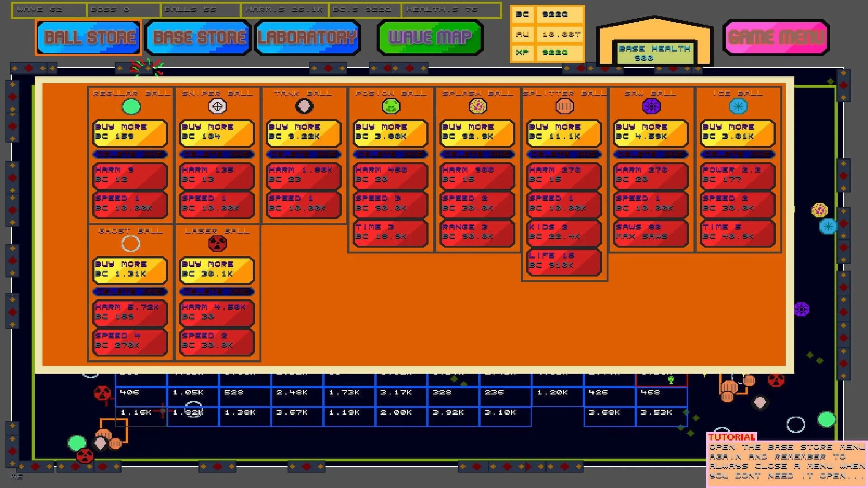Select the Posion Ball green skull icon
Image resolution: width=868 pixels, height=488 pixels.
[x=390, y=107]
